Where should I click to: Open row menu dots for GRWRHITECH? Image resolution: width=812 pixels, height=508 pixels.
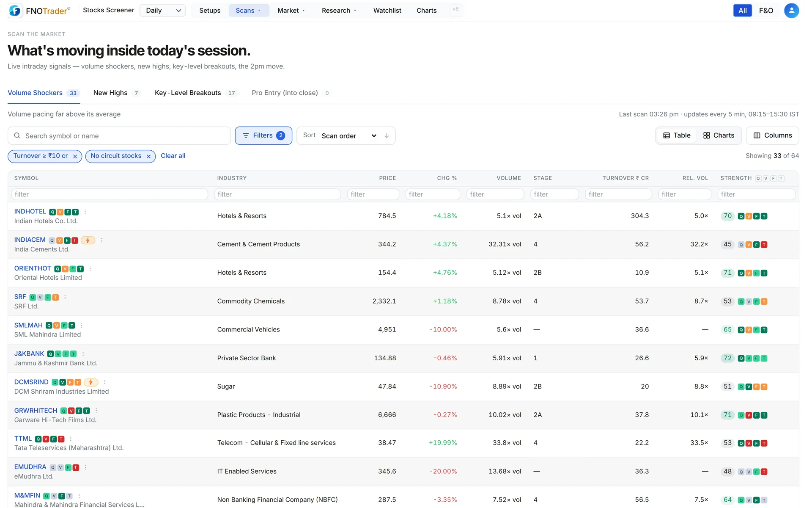(x=96, y=411)
